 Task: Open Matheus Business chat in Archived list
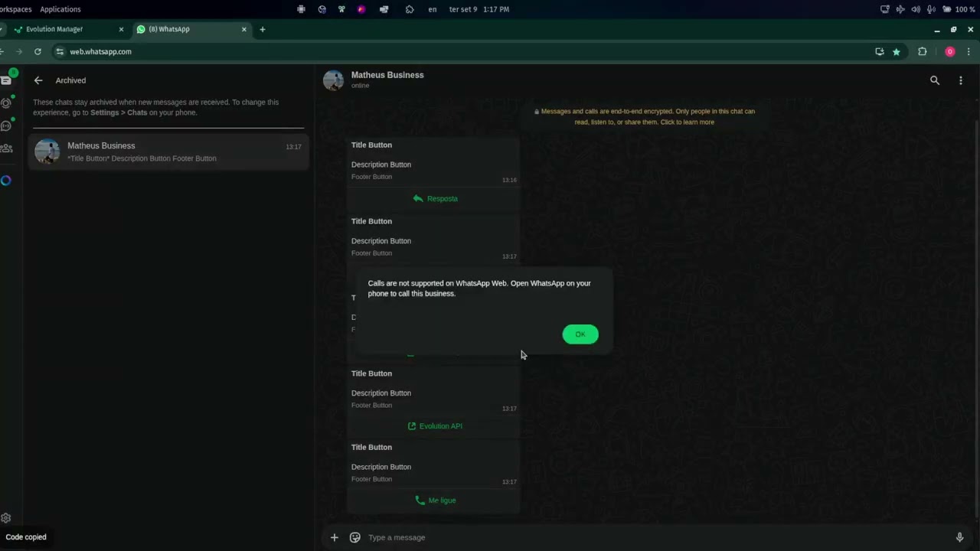pyautogui.click(x=168, y=152)
